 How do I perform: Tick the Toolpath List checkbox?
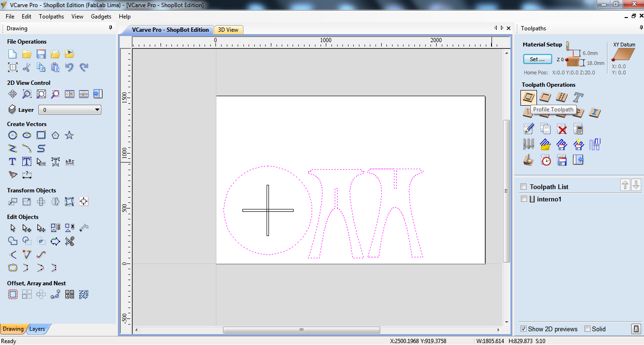click(523, 187)
